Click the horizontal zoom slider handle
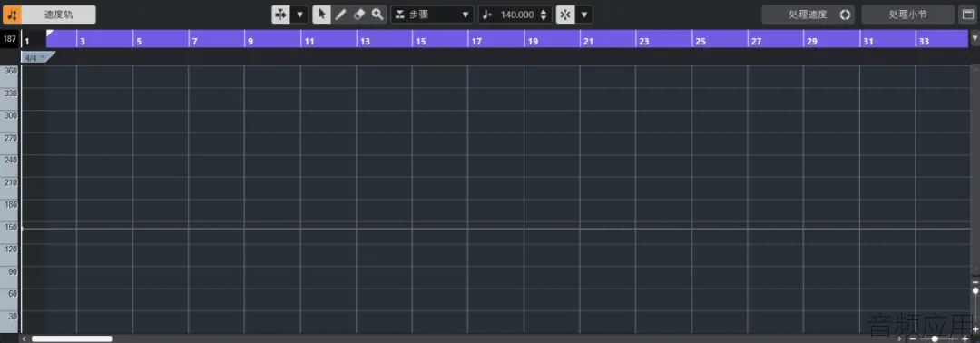The height and width of the screenshot is (343, 980). pyautogui.click(x=935, y=338)
